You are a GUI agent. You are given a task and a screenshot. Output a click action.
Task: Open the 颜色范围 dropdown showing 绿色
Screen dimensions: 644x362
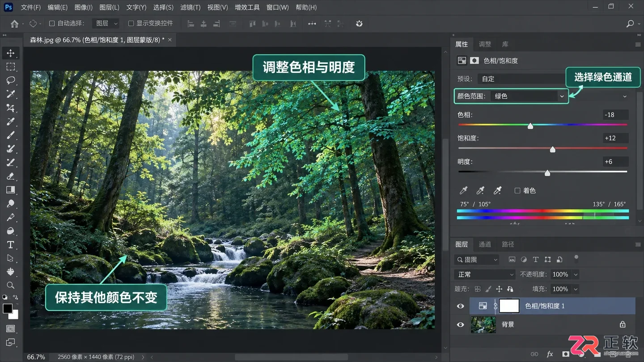530,96
